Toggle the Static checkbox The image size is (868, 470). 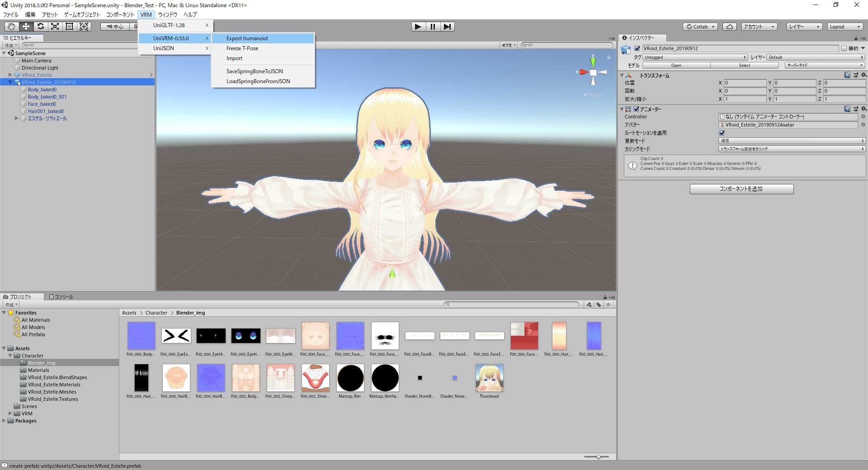click(x=844, y=48)
